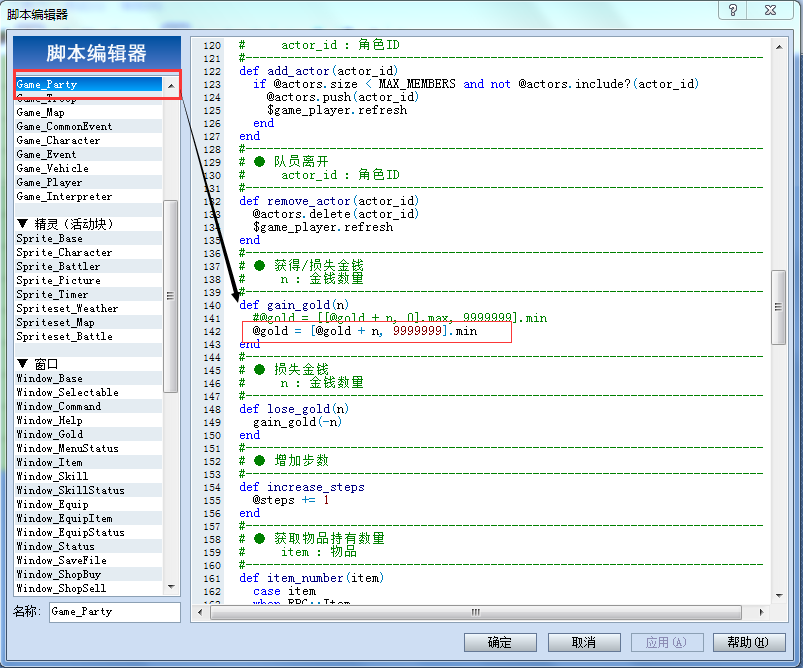
Task: Select Window_ShopBuy script
Action: tap(89, 574)
